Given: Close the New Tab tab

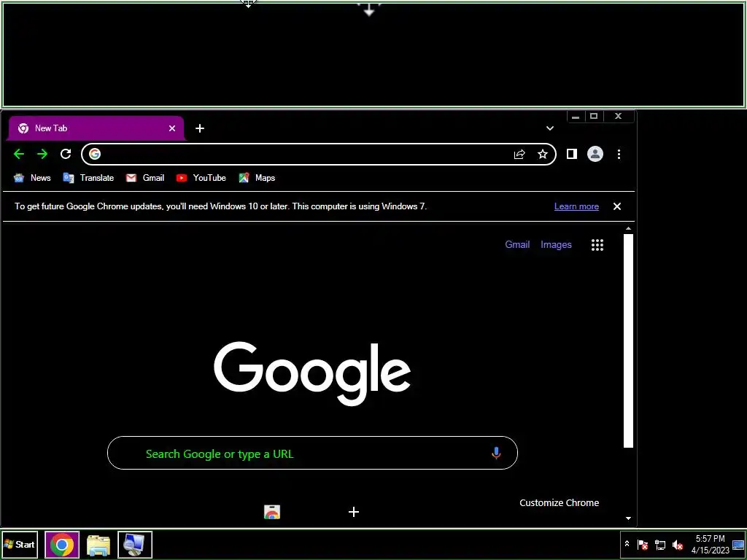Looking at the screenshot, I should pos(172,128).
